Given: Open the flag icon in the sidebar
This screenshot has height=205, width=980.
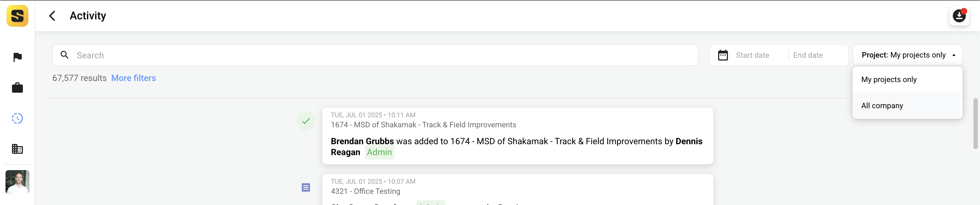Looking at the screenshot, I should (x=17, y=57).
